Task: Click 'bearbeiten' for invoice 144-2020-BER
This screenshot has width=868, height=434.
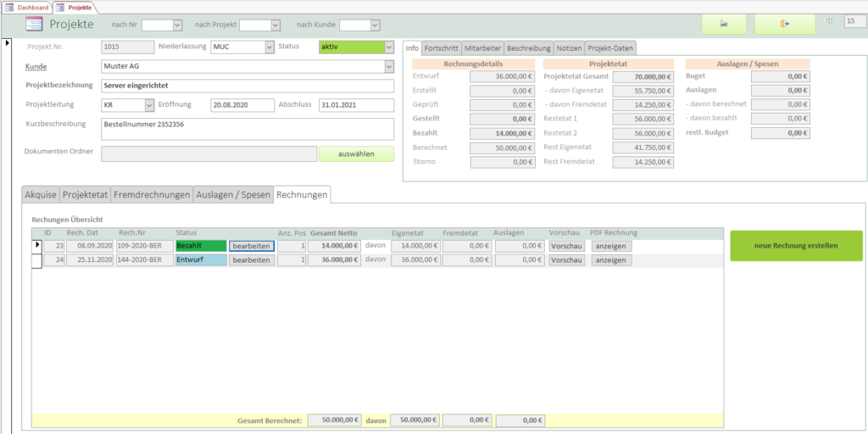Action: [x=252, y=260]
